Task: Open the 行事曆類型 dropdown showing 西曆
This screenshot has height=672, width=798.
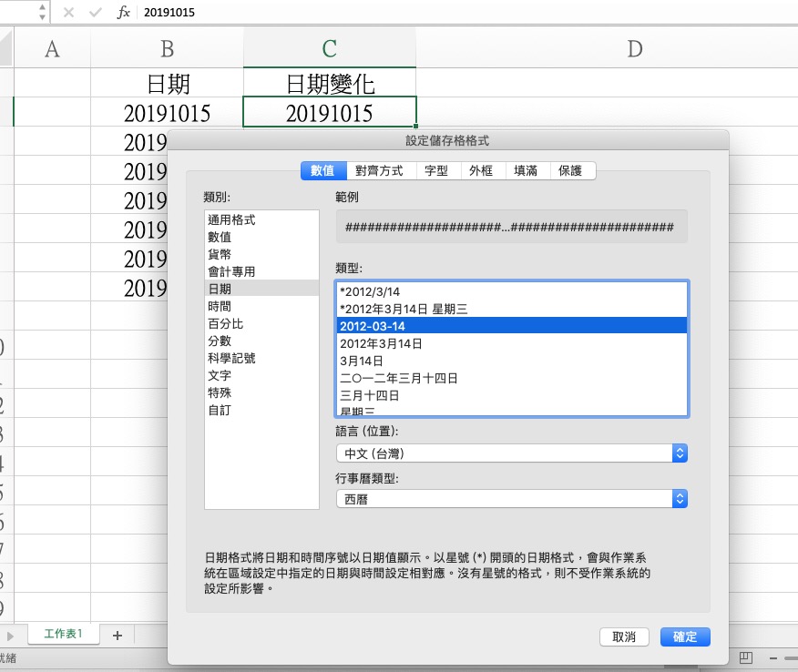Action: [512, 499]
